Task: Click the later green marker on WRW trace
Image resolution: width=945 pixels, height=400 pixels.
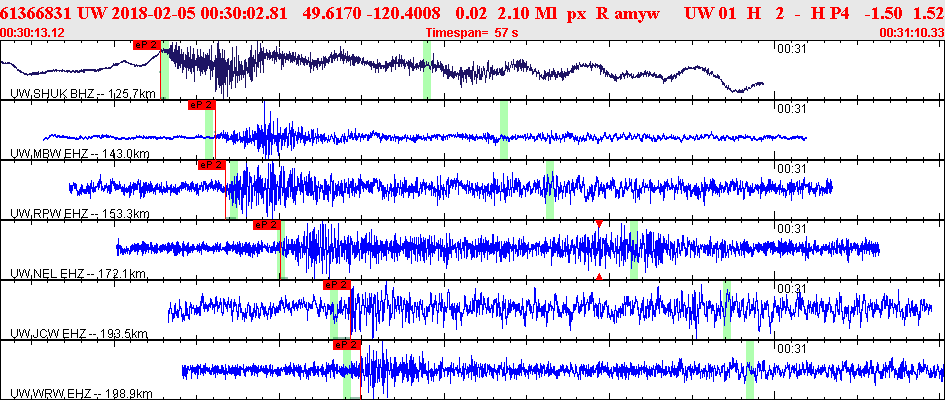Action: tap(750, 370)
